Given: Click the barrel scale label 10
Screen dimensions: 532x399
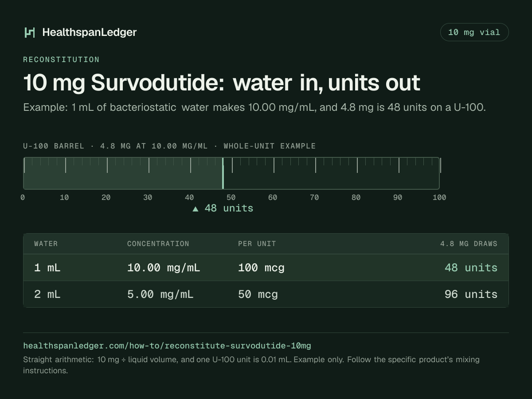Looking at the screenshot, I should pyautogui.click(x=64, y=197).
